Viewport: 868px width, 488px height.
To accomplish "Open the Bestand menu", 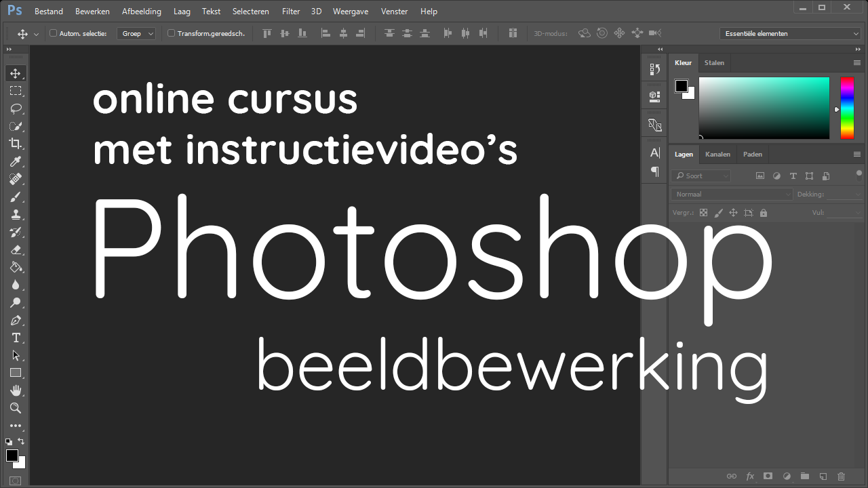I will tap(49, 12).
